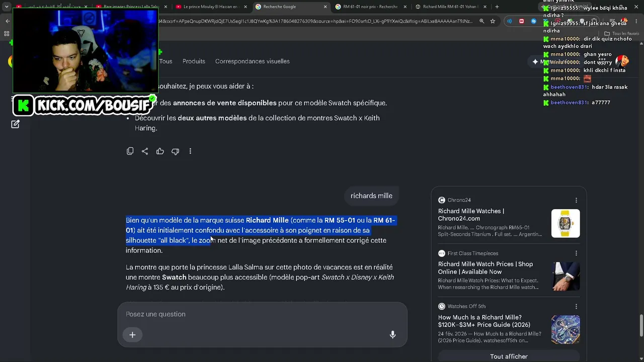Switch to RM 61-01 noir prix tab
Viewport: 644px width, 362px height.
370,7
